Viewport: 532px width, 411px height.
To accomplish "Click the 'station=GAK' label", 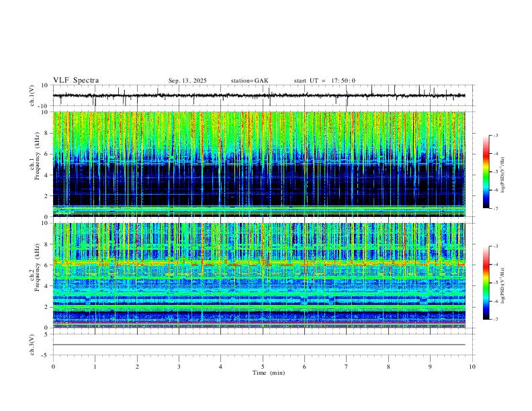I will click(x=249, y=81).
